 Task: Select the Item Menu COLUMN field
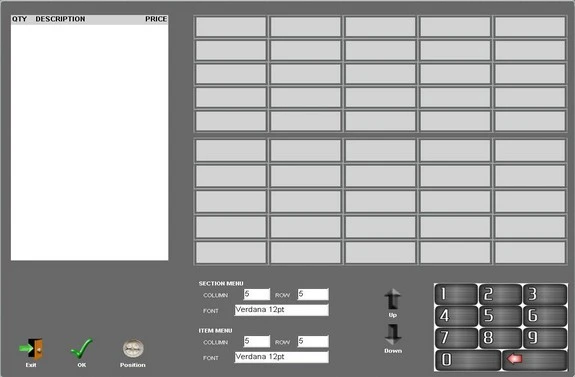pyautogui.click(x=257, y=341)
